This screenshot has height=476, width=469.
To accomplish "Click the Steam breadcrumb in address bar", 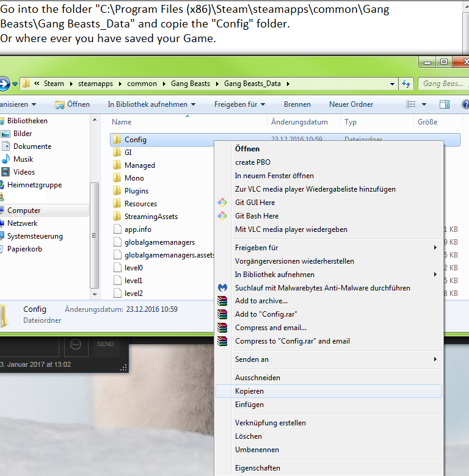I will click(54, 84).
